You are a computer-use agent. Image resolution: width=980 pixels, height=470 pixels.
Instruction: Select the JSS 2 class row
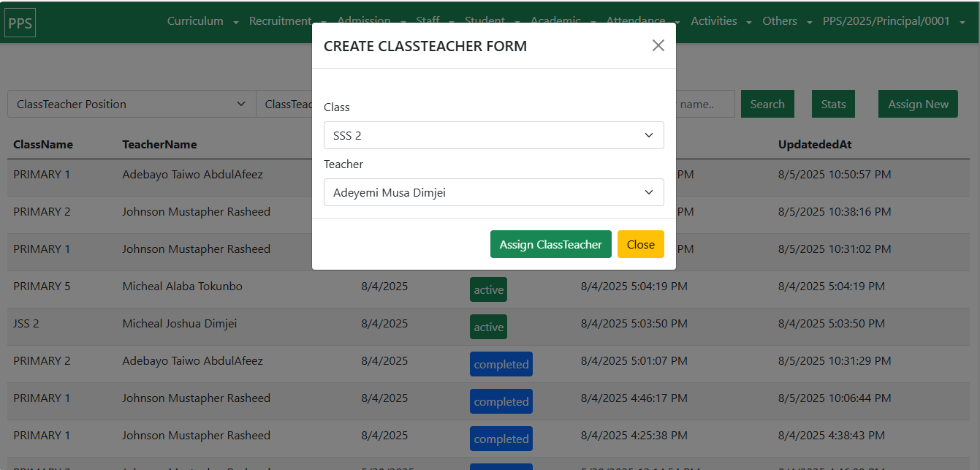coord(26,323)
